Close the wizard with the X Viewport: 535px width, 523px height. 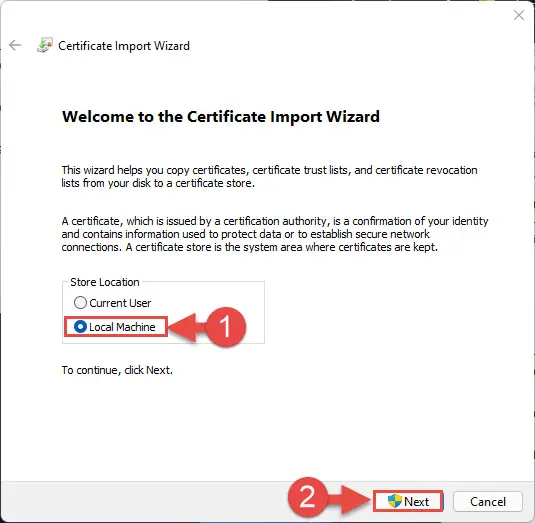point(519,15)
